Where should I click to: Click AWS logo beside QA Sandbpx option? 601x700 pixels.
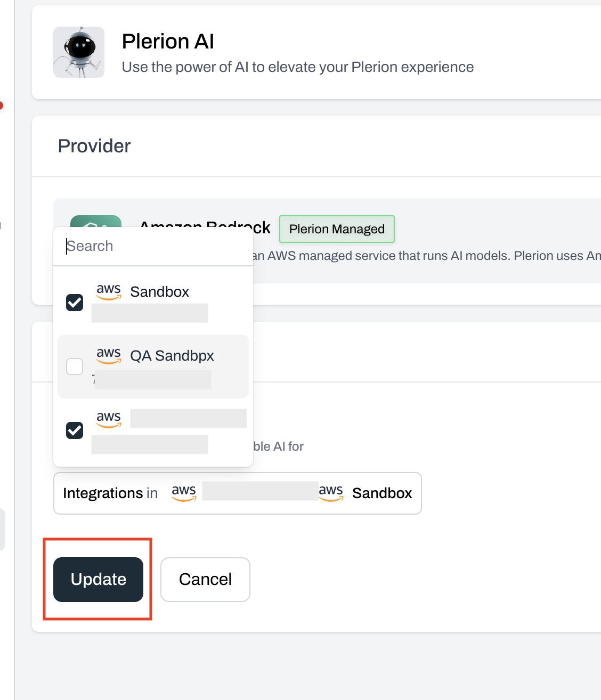click(x=109, y=355)
